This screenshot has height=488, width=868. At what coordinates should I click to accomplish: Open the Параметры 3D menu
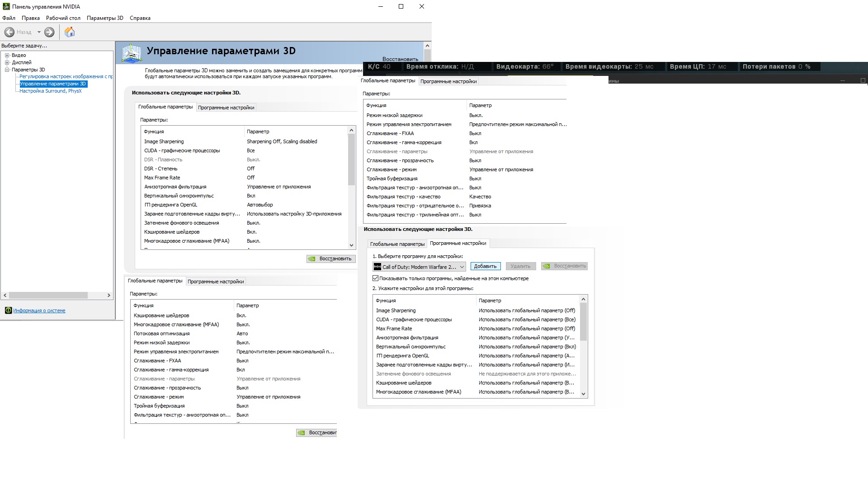point(105,18)
